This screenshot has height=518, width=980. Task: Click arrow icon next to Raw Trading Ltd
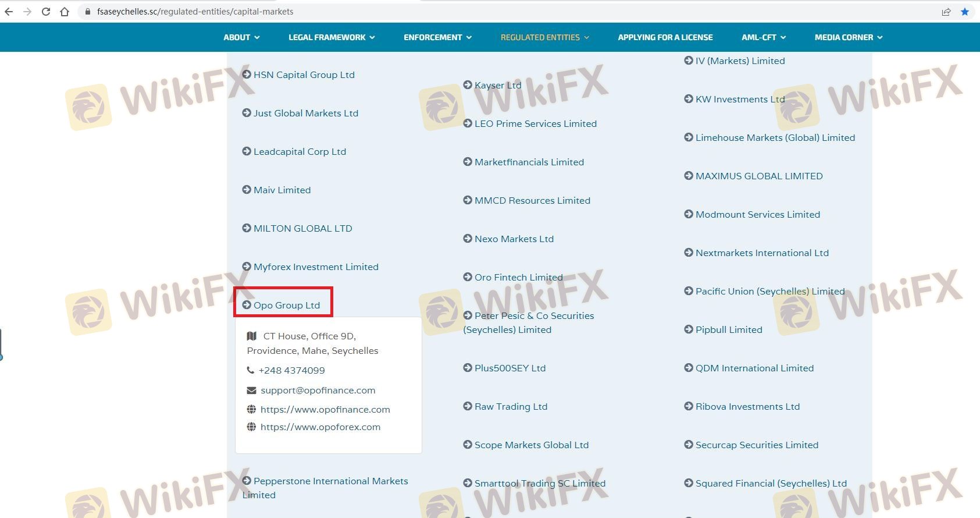point(468,406)
